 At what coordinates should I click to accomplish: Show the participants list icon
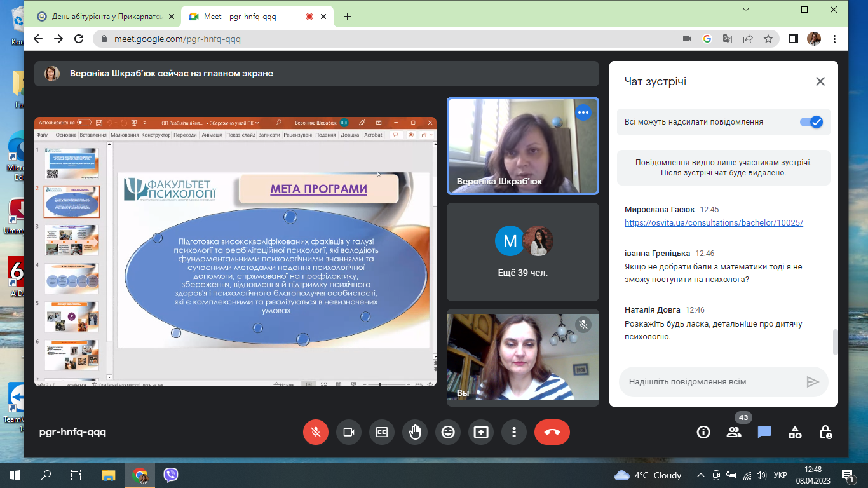pyautogui.click(x=734, y=432)
